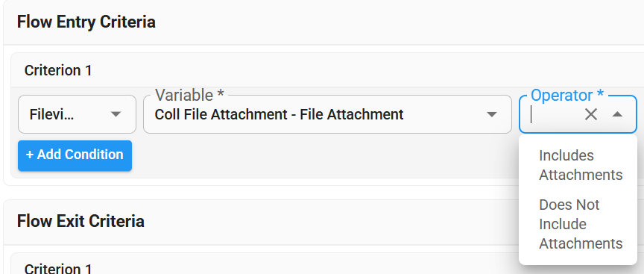
Task: Select Criterion 1 header under Flow Entry Criteria
Action: [58, 70]
